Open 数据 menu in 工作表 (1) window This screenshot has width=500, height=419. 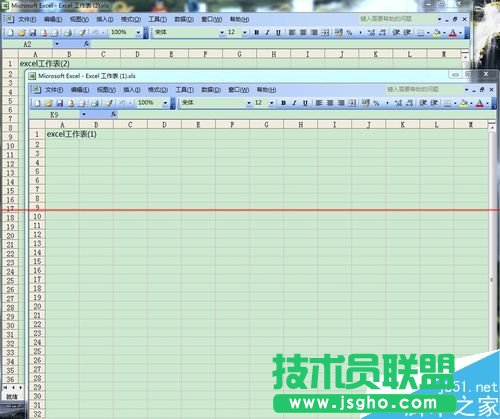(211, 90)
